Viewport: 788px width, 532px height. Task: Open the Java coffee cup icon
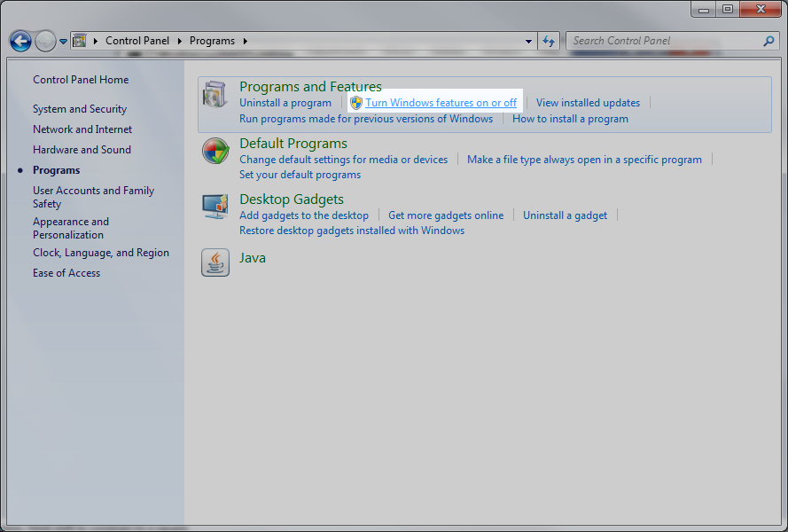(215, 262)
